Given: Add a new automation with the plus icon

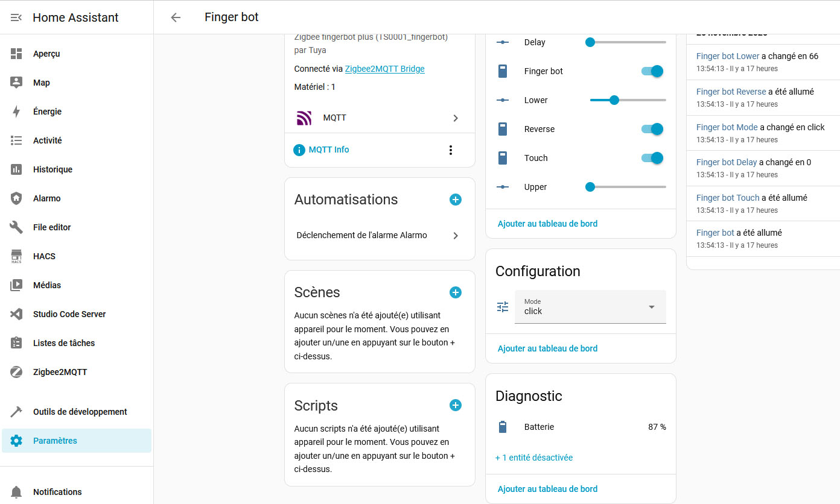Looking at the screenshot, I should [456, 200].
